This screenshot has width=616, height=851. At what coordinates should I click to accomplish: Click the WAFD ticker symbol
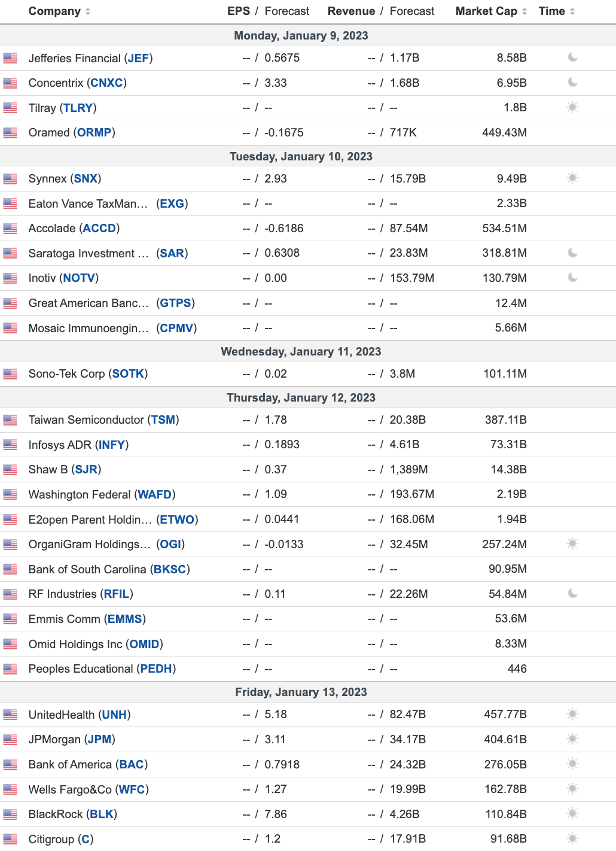(155, 494)
